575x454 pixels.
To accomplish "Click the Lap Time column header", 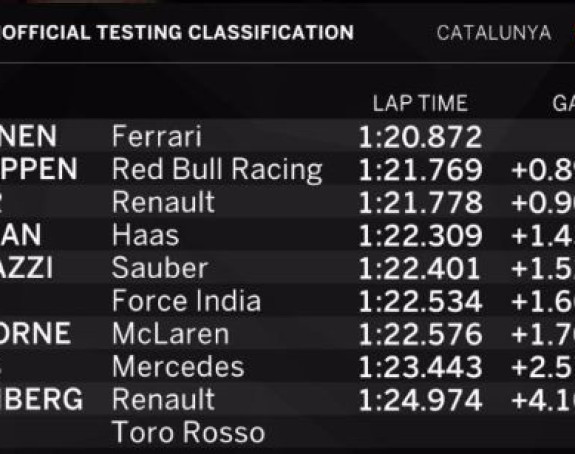I will pyautogui.click(x=420, y=103).
